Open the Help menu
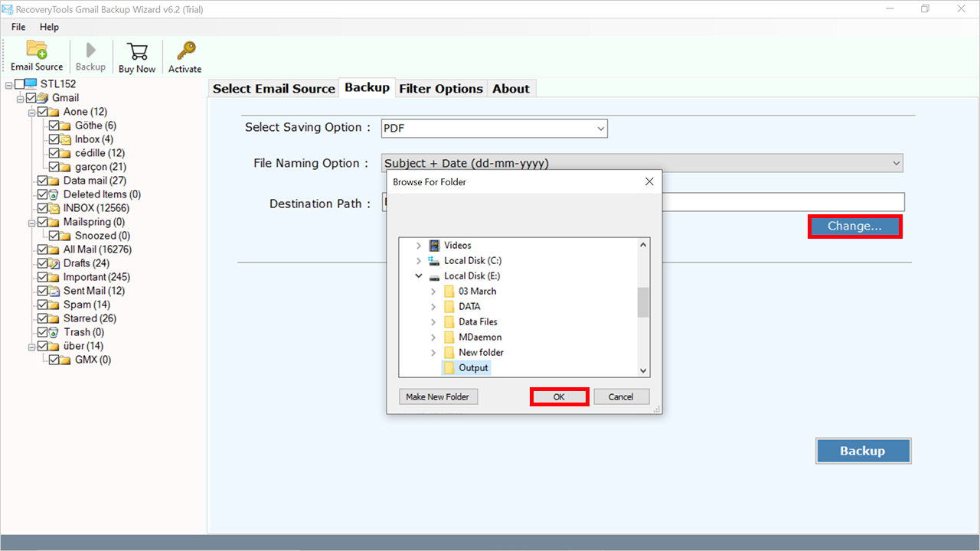980x551 pixels. click(x=49, y=27)
